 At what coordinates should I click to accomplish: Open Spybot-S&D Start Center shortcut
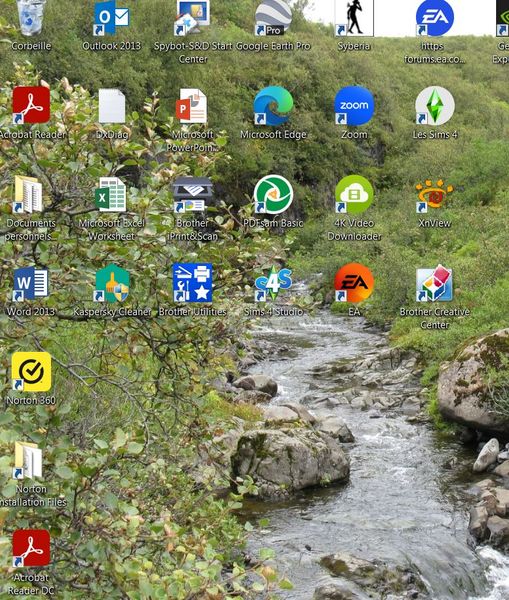(x=193, y=18)
